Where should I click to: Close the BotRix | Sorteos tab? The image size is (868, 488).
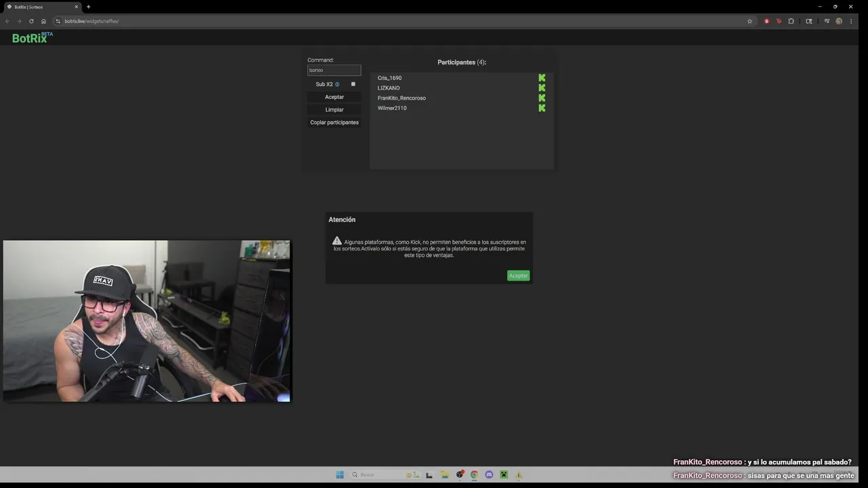pos(76,7)
